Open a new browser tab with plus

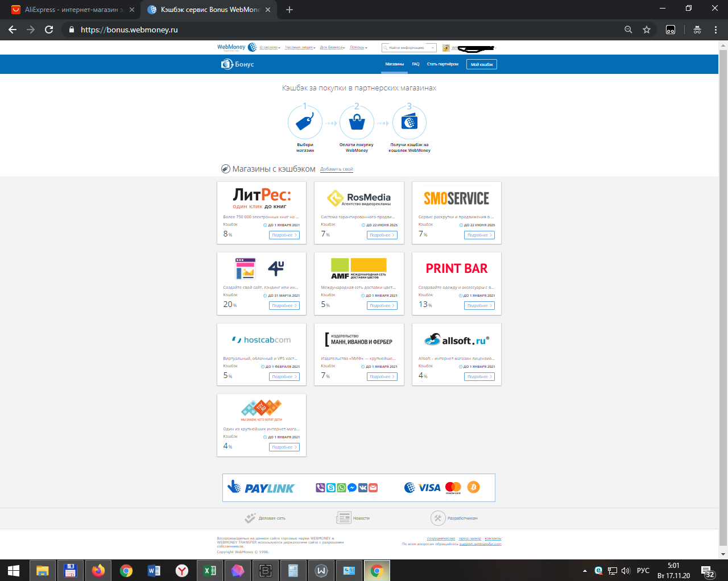(289, 10)
